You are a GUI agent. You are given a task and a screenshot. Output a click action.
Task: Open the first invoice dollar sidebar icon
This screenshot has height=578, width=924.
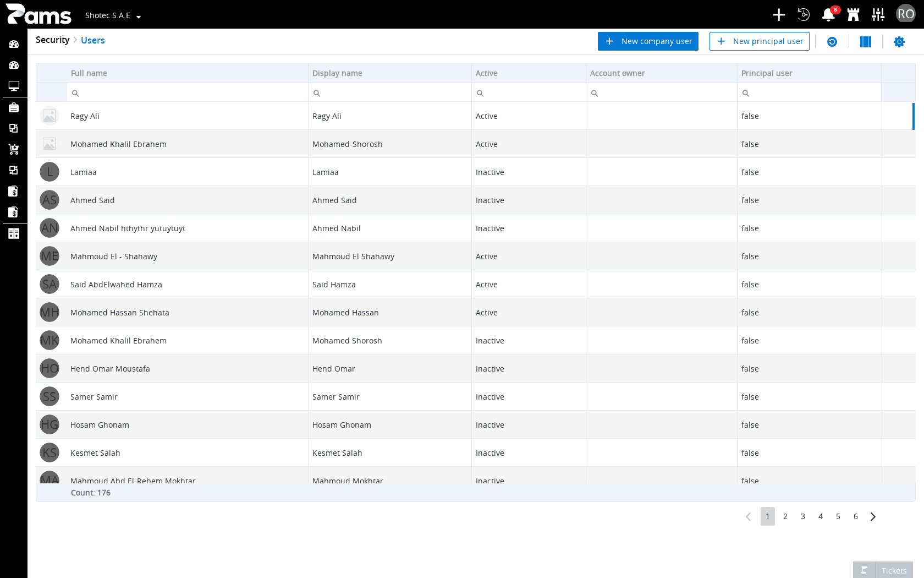[x=14, y=191]
